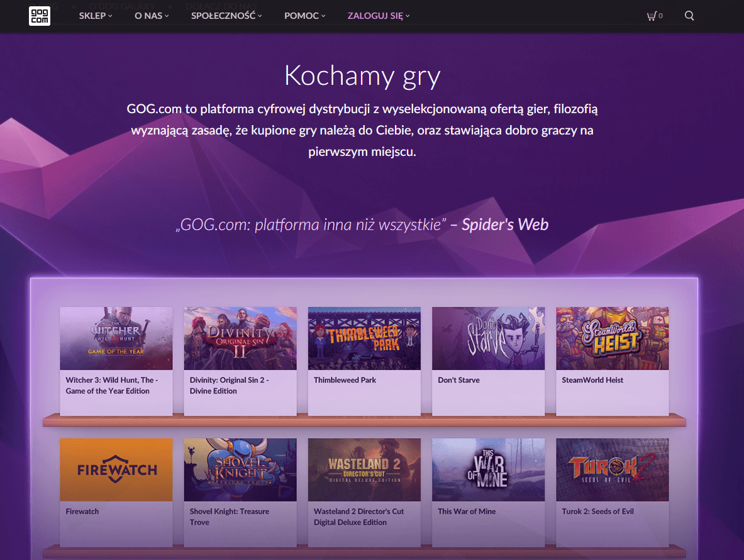Click the Firewatch orange cover image

tap(116, 469)
